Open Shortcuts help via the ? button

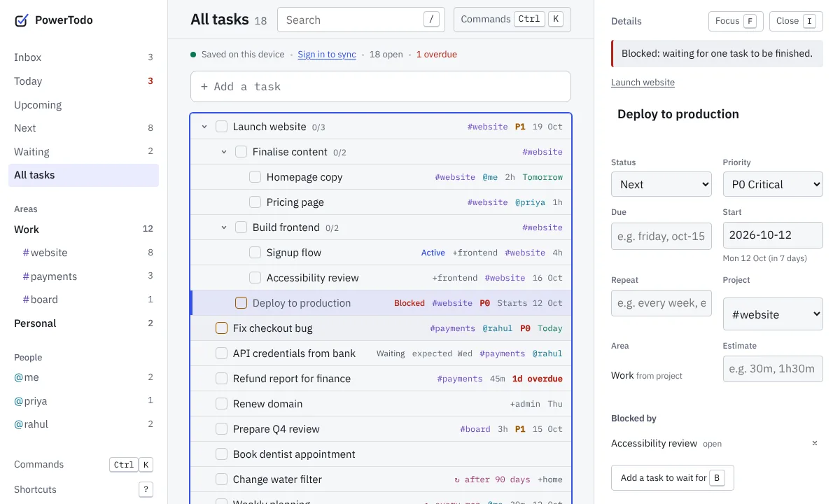coord(146,489)
